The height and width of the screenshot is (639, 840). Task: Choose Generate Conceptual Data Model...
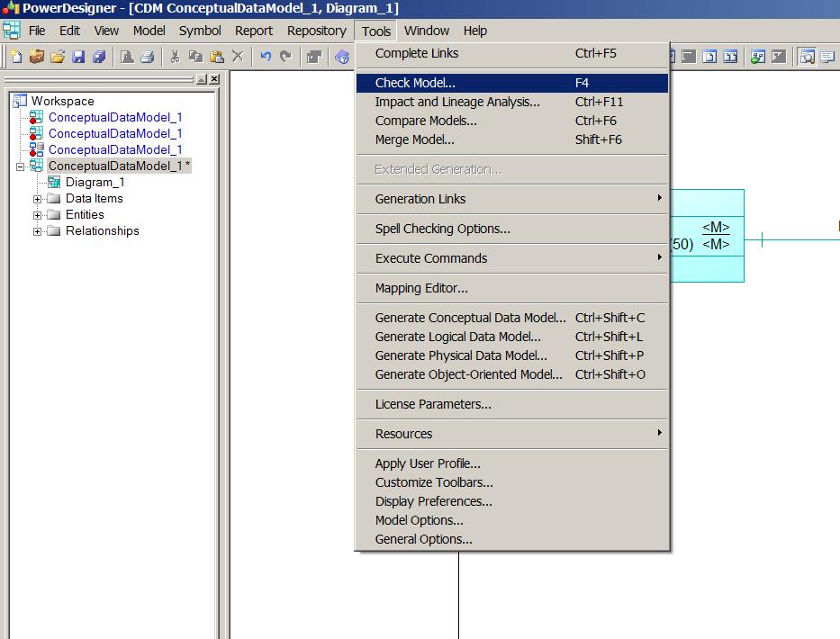(x=512, y=318)
